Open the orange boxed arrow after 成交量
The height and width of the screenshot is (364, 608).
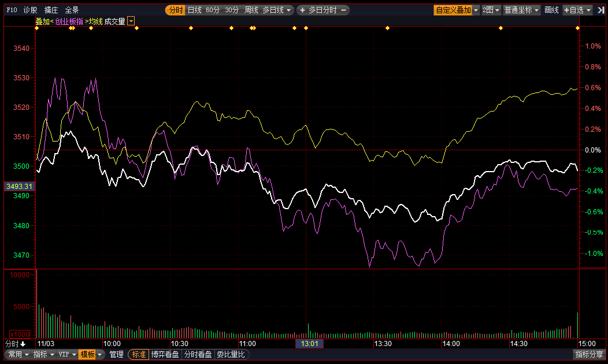click(131, 21)
